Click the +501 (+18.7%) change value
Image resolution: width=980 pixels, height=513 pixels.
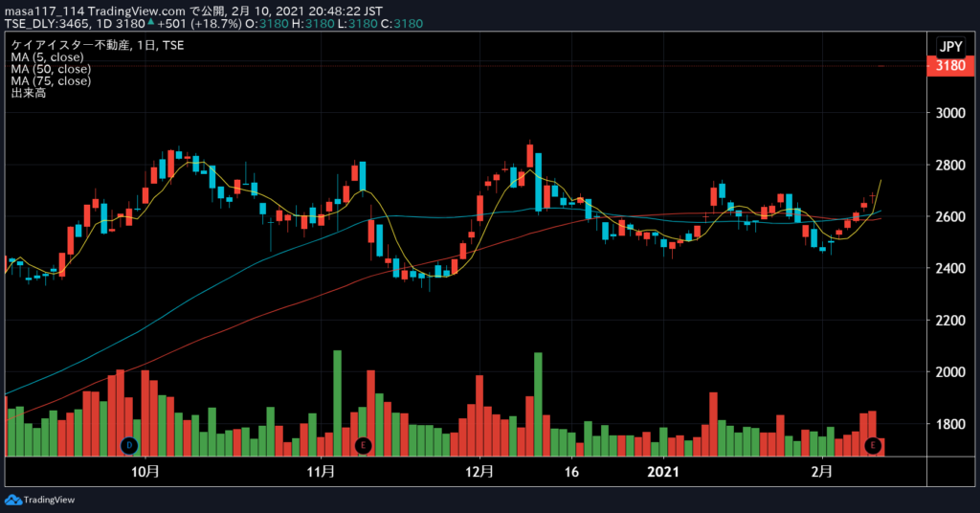pyautogui.click(x=199, y=24)
